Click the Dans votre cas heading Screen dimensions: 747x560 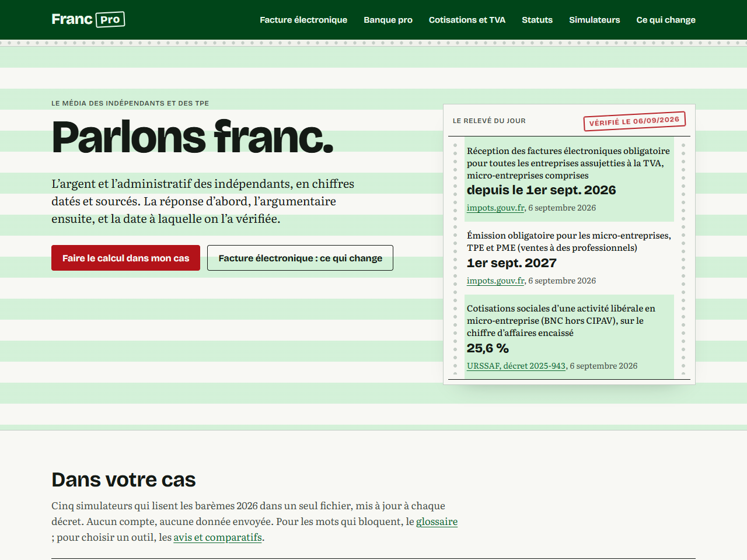click(x=124, y=480)
